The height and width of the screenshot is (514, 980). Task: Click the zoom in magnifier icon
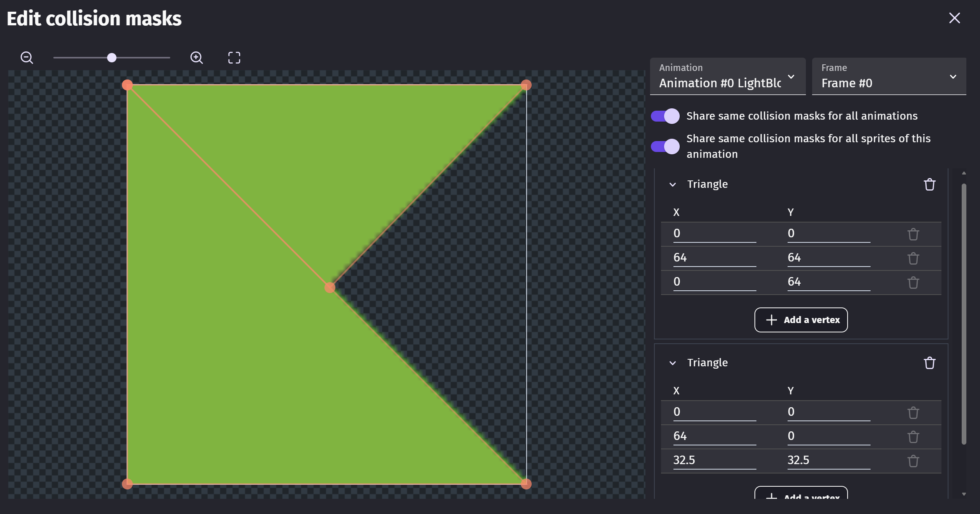point(197,58)
